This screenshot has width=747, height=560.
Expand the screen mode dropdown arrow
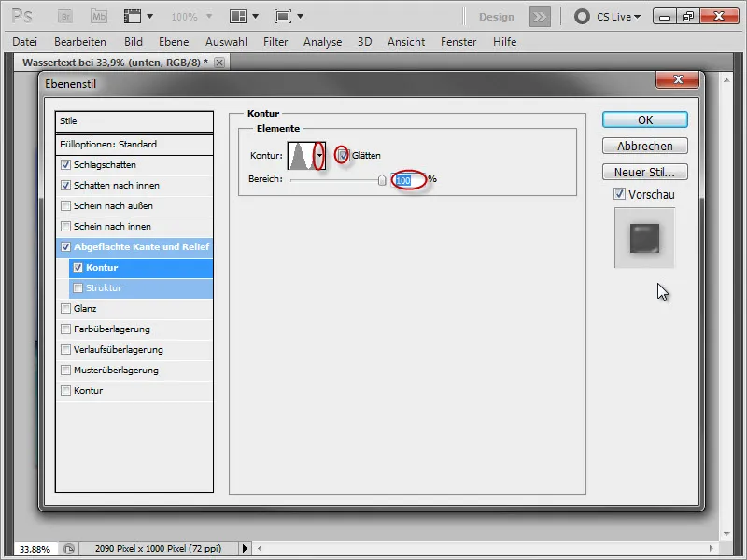click(300, 17)
